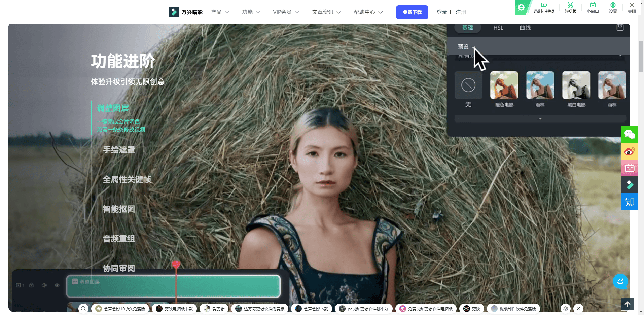Image resolution: width=644 pixels, height=315 pixels.
Task: Open Zhihu via the 知 sidebar icon
Action: [x=630, y=201]
